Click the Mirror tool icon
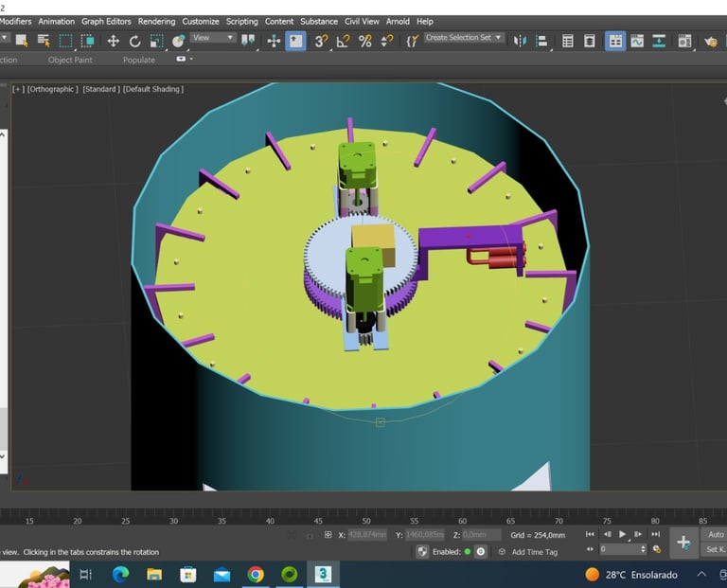 click(x=520, y=41)
